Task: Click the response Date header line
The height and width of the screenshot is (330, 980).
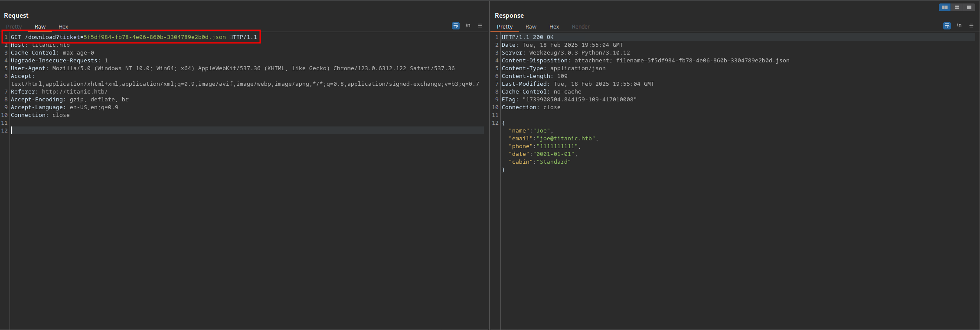Action: [562, 45]
